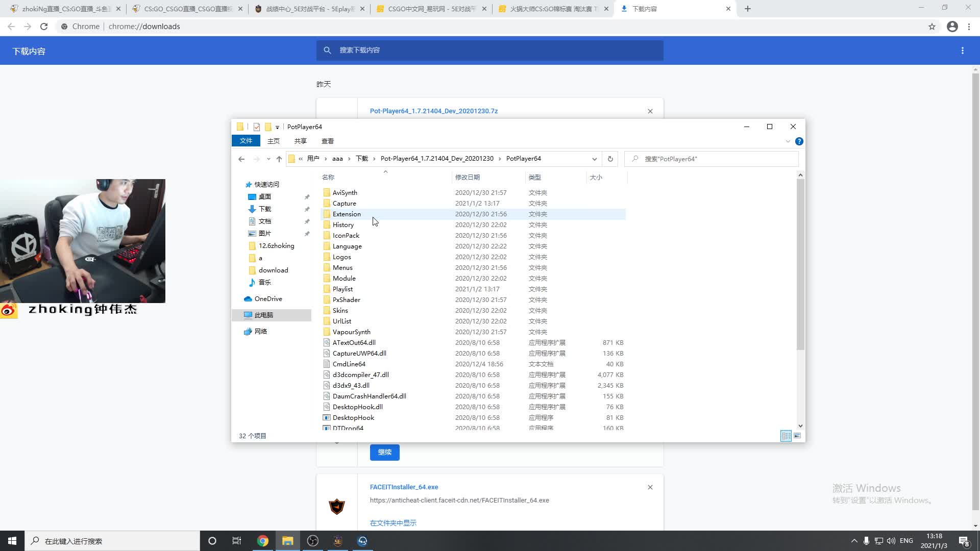Open the History folder
The height and width of the screenshot is (551, 980).
click(x=343, y=224)
